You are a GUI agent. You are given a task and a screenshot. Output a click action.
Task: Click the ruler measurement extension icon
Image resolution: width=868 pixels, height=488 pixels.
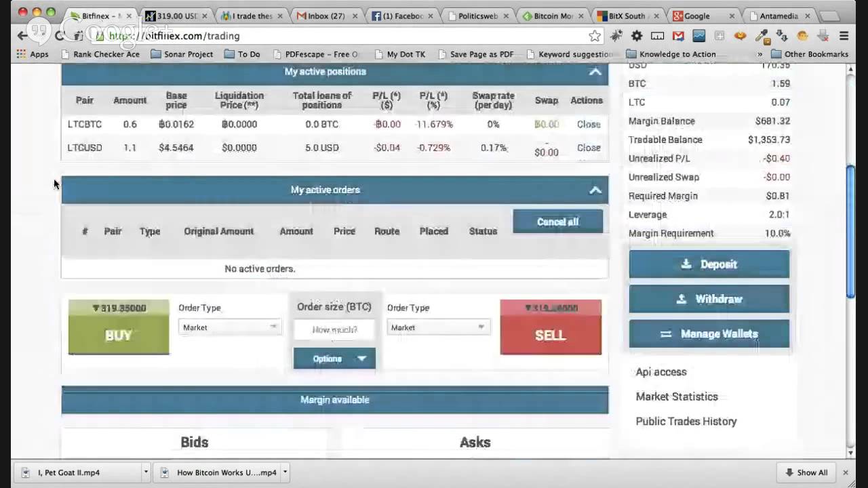[x=657, y=36]
